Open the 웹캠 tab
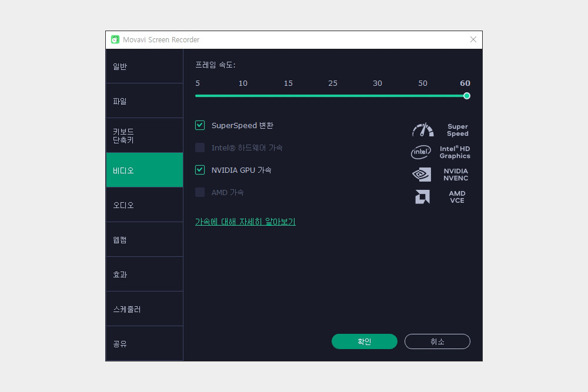 click(145, 239)
